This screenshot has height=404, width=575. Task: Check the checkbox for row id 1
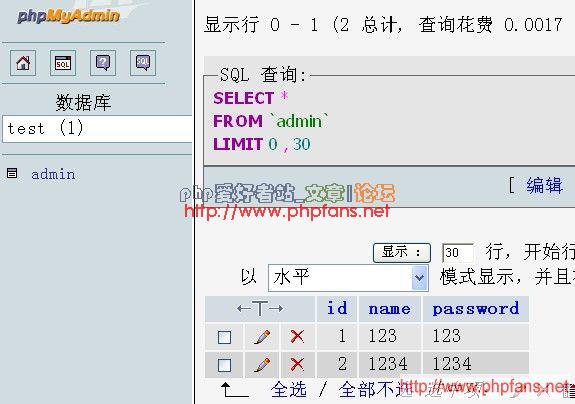(x=224, y=337)
